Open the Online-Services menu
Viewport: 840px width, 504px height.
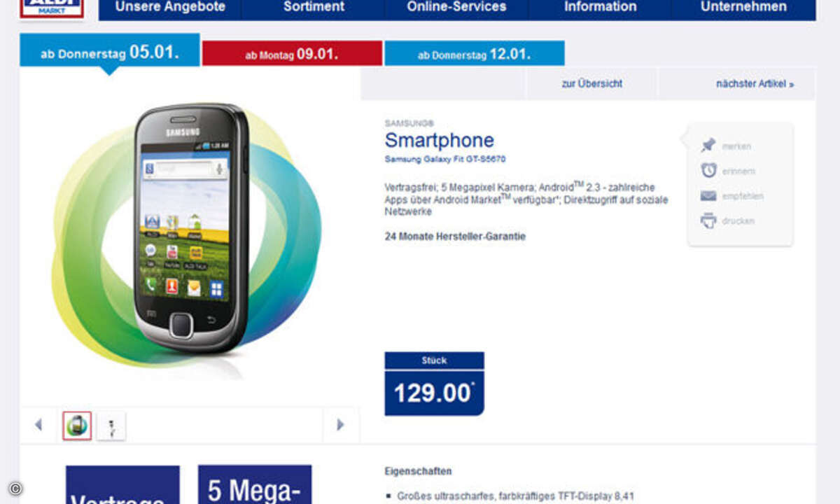pos(456,8)
